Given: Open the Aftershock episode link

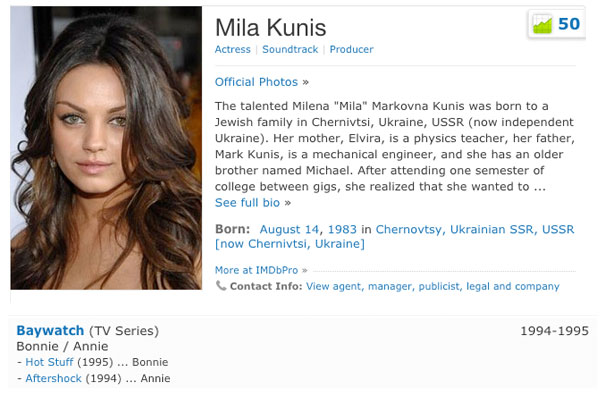Looking at the screenshot, I should pyautogui.click(x=54, y=378).
